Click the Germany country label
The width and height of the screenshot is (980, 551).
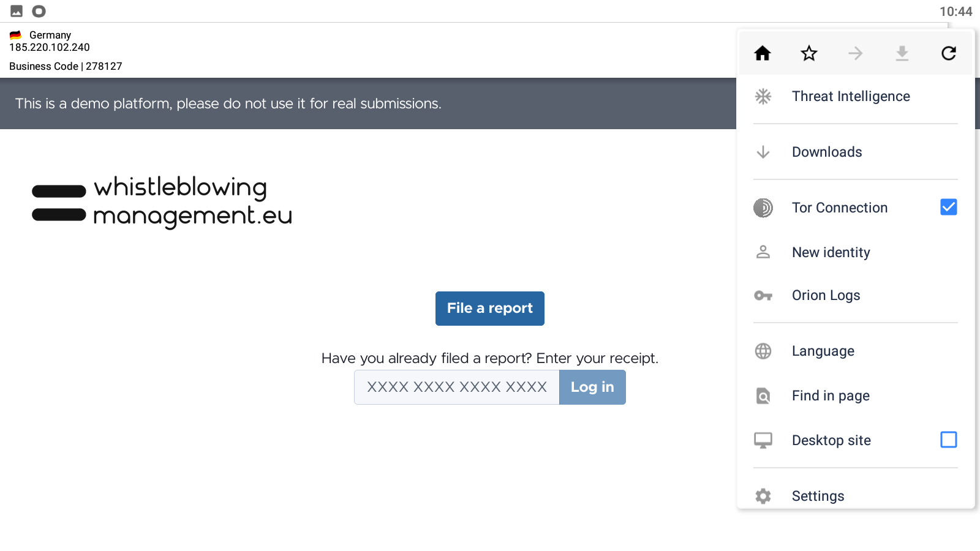tap(50, 35)
